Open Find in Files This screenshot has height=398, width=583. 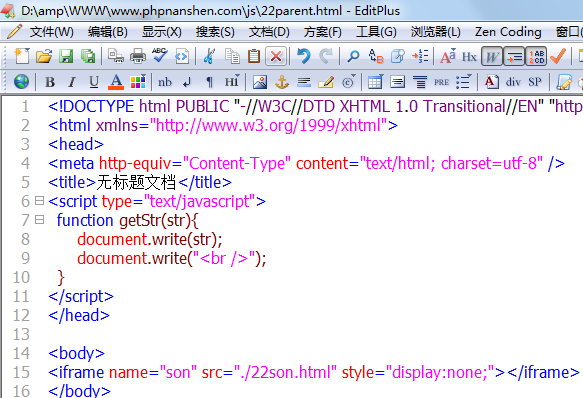tap(398, 56)
